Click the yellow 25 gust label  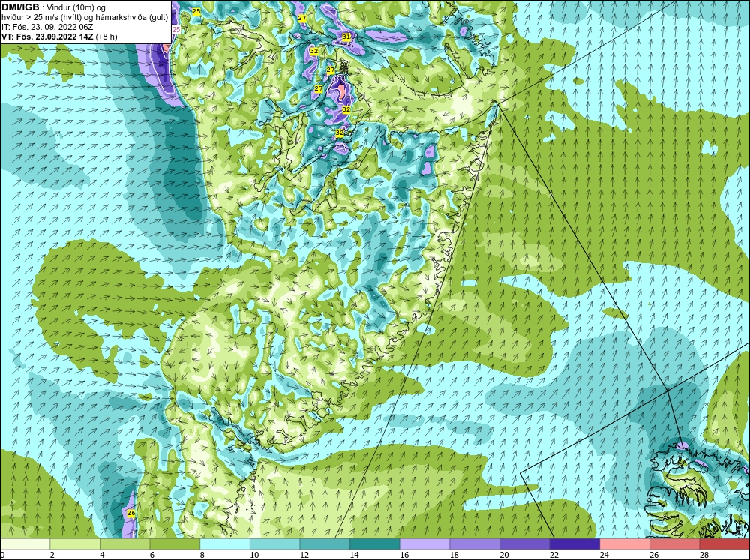click(196, 11)
